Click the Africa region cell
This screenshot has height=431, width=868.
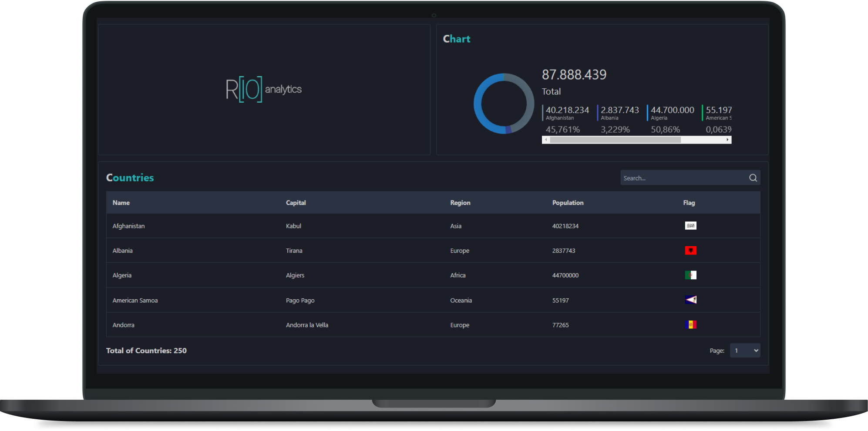coord(458,276)
